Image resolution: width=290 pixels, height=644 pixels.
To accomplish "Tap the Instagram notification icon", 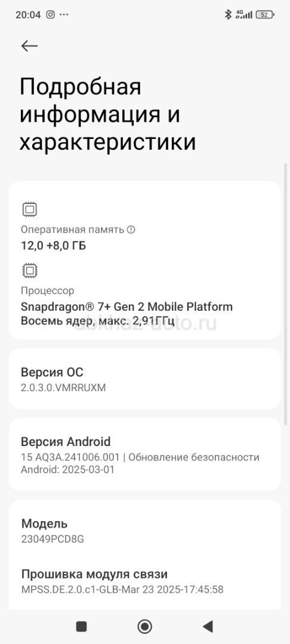I will 50,15.
